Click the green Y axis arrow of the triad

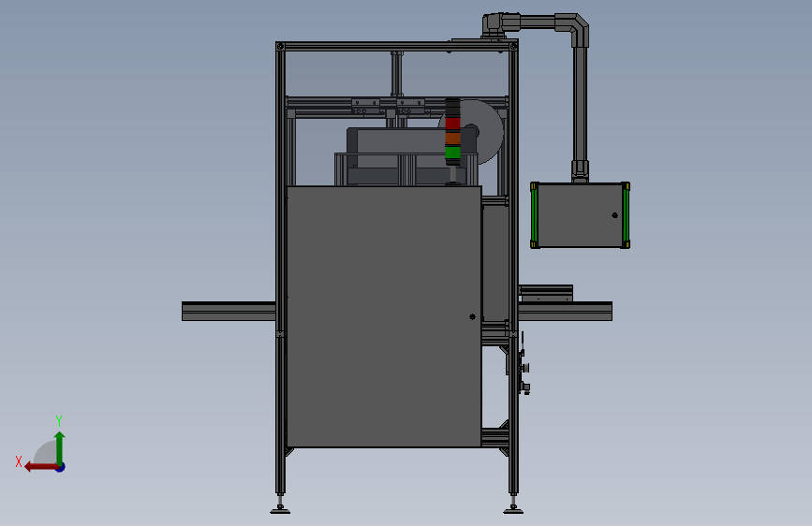pyautogui.click(x=60, y=447)
